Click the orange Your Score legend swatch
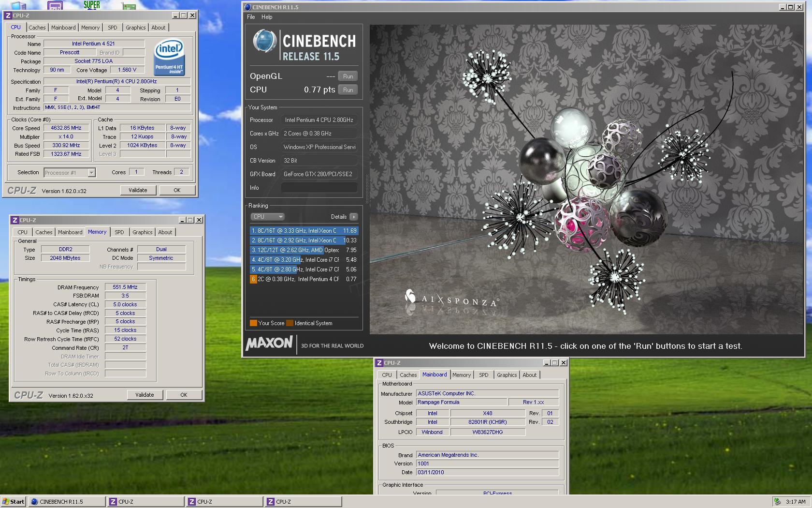812x508 pixels. [253, 323]
